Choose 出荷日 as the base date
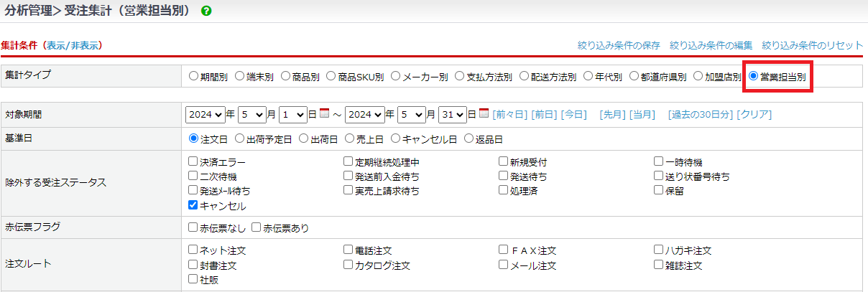The height and width of the screenshot is (292, 868). pos(303,138)
